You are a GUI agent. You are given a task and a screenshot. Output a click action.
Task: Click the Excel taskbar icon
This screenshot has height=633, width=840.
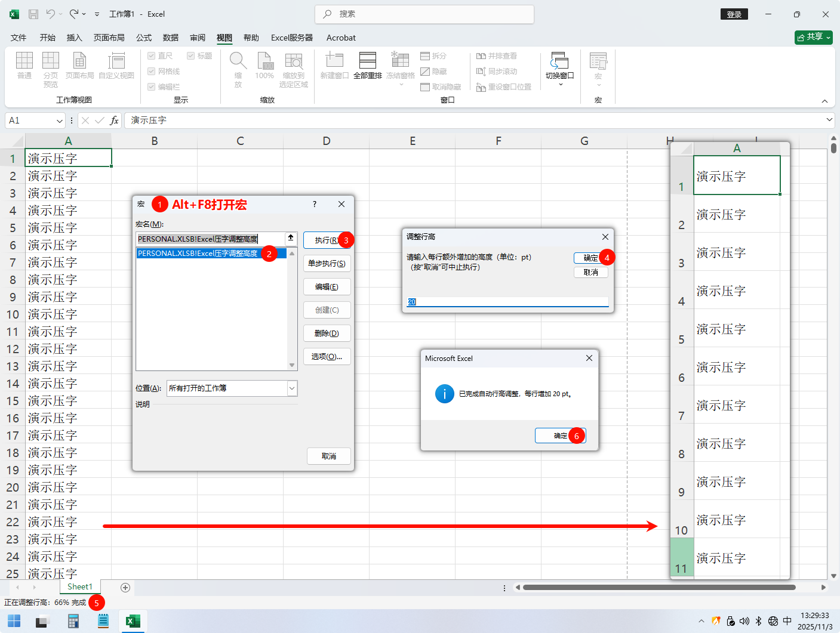133,621
